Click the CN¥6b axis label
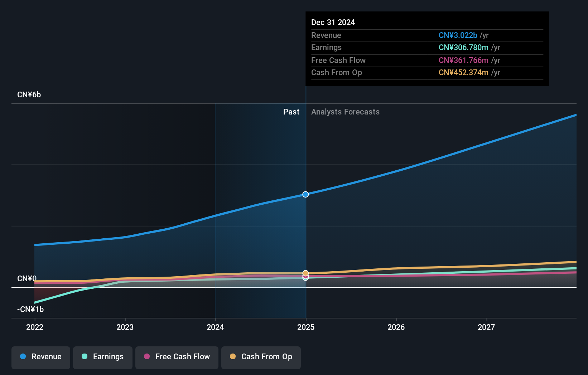This screenshot has height=375, width=588. tap(29, 94)
